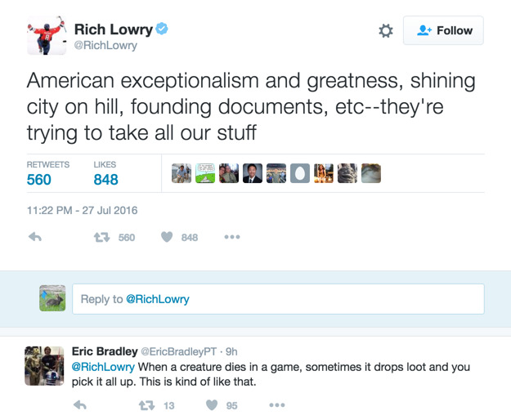Like the main tweet with 848 likes

167,238
